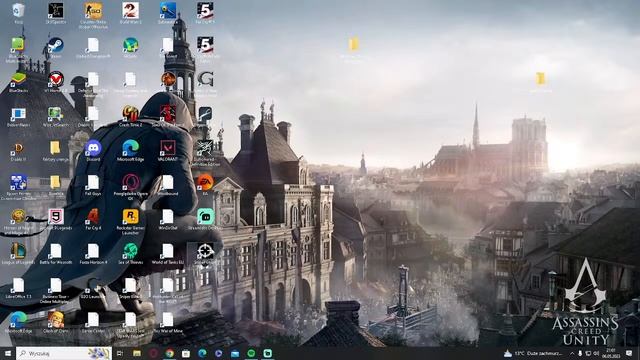This screenshot has height=360, width=640.
Task: Select the Subnautica desktop shortcut
Action: [168, 12]
